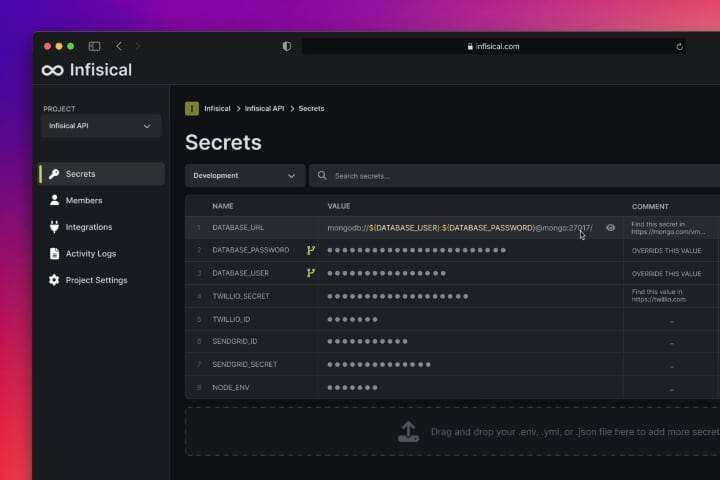The width and height of the screenshot is (720, 480).
Task: Open the Project Settings sidebar menu item
Action: click(102, 280)
